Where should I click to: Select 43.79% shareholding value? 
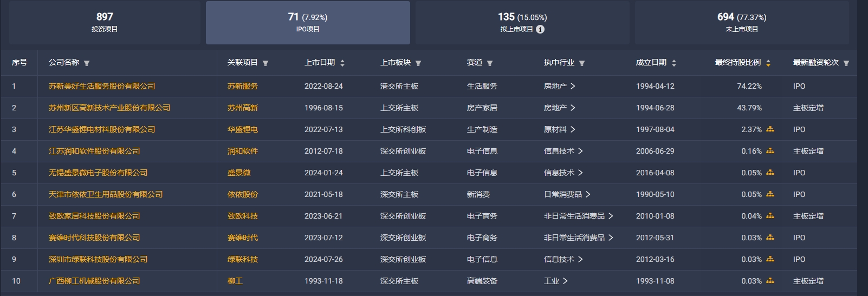coord(749,108)
